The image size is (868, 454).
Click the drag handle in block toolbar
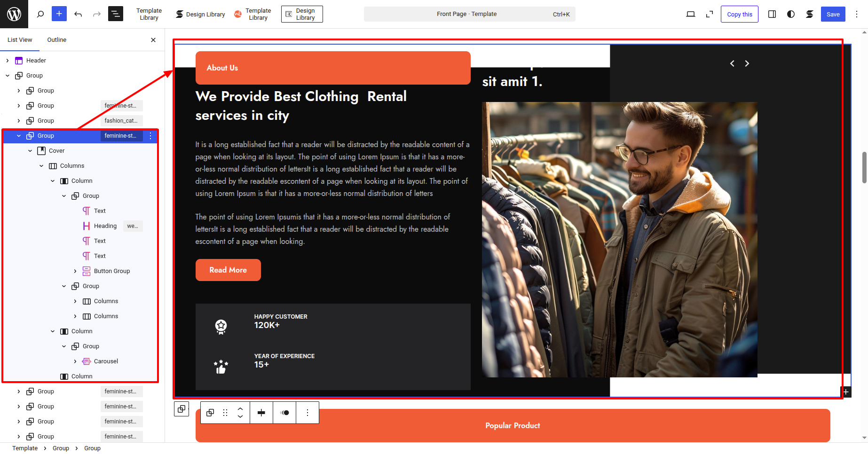[x=225, y=413]
